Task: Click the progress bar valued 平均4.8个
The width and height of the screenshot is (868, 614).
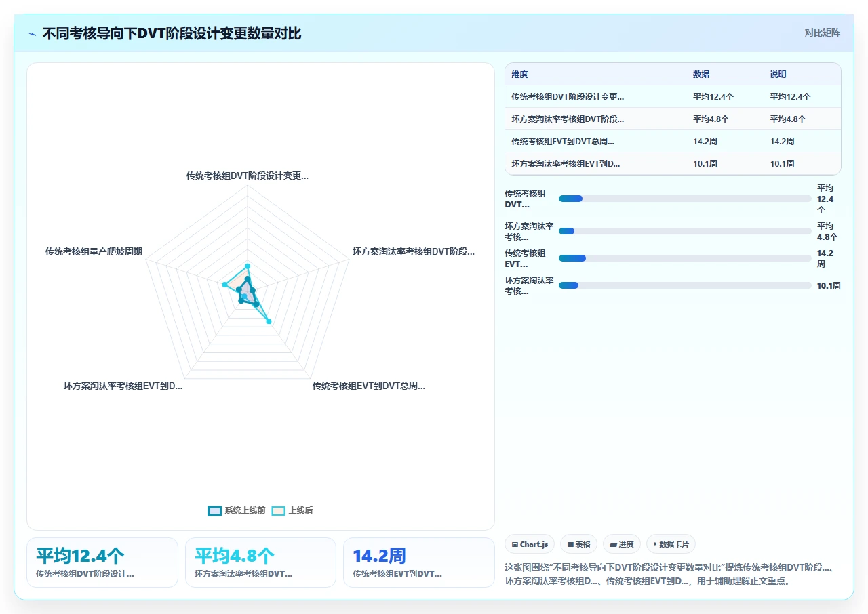Action: 685,231
